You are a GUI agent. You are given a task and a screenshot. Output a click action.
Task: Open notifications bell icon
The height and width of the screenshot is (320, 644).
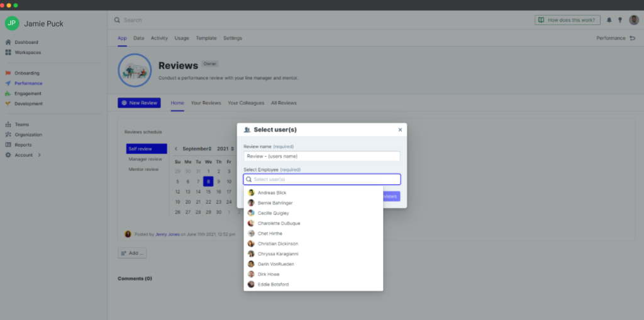(x=609, y=20)
